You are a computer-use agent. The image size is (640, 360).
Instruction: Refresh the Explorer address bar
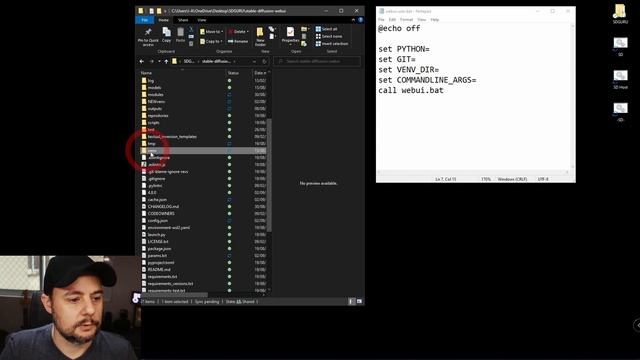pyautogui.click(x=264, y=61)
